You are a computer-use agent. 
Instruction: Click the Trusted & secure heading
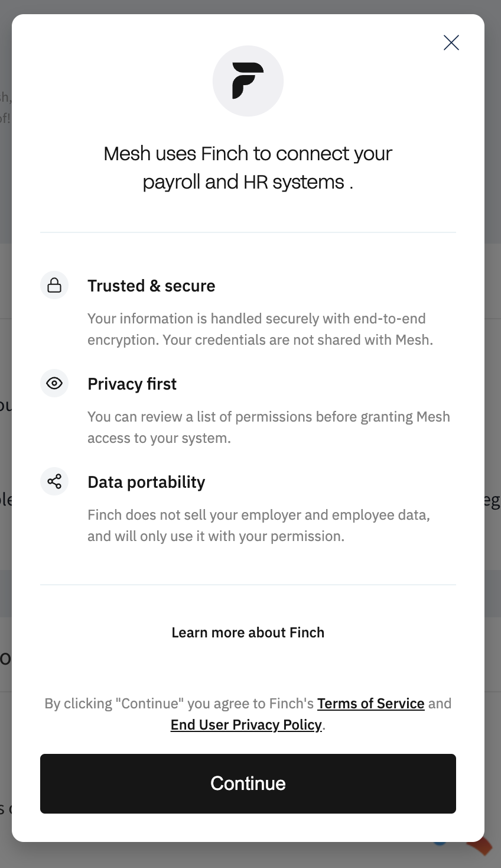coord(151,286)
